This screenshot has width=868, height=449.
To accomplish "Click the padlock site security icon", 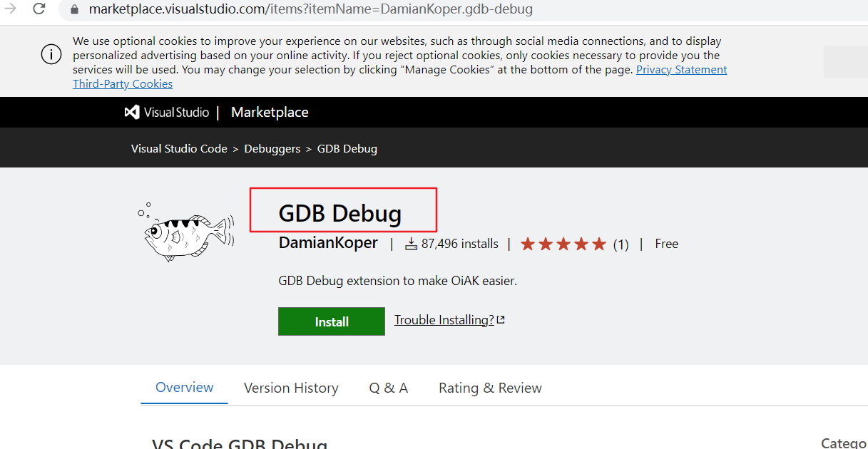I will tap(75, 10).
